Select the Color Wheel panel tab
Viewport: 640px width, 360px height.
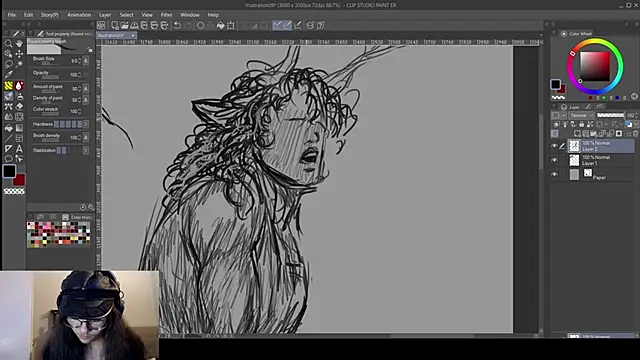576,33
